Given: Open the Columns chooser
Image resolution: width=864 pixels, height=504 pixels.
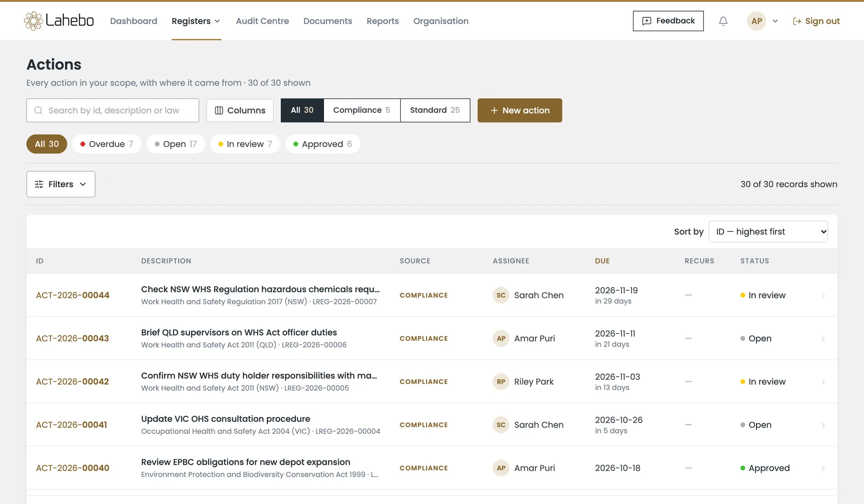Looking at the screenshot, I should tap(240, 110).
